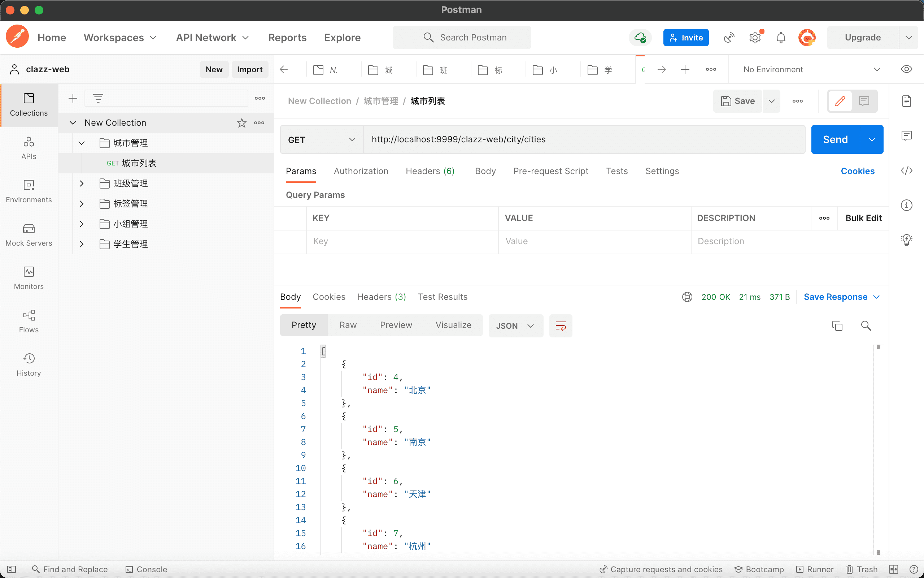Click the Upgrade button
Image resolution: width=924 pixels, height=578 pixels.
[x=863, y=38]
